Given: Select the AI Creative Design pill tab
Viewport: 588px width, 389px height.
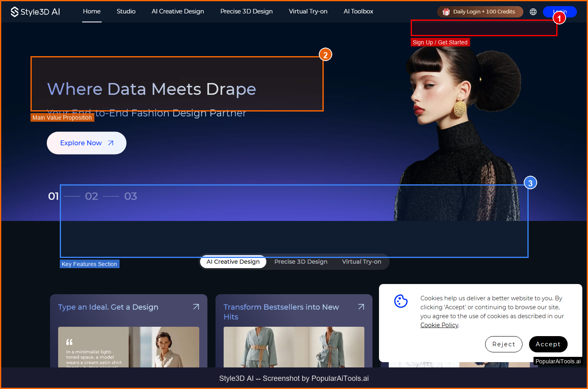Looking at the screenshot, I should (233, 262).
